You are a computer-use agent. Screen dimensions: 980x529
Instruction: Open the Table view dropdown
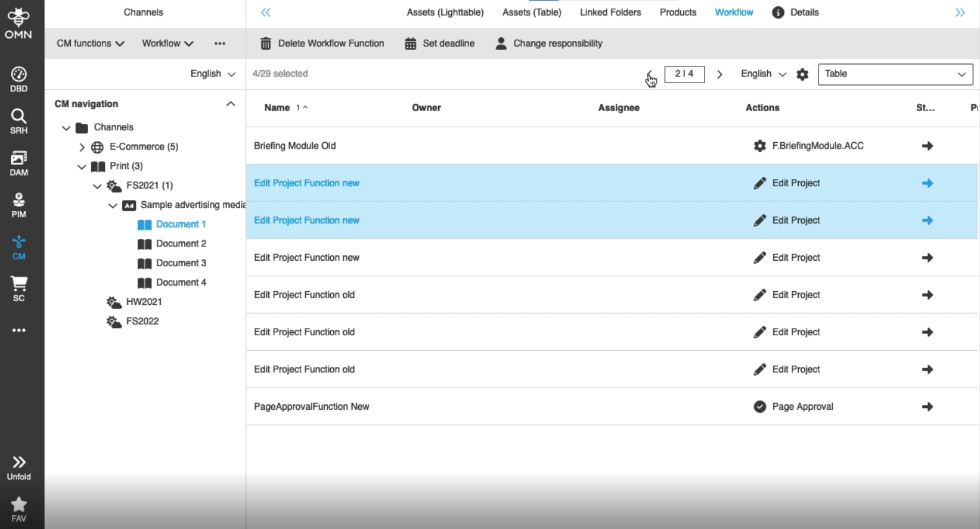[895, 74]
